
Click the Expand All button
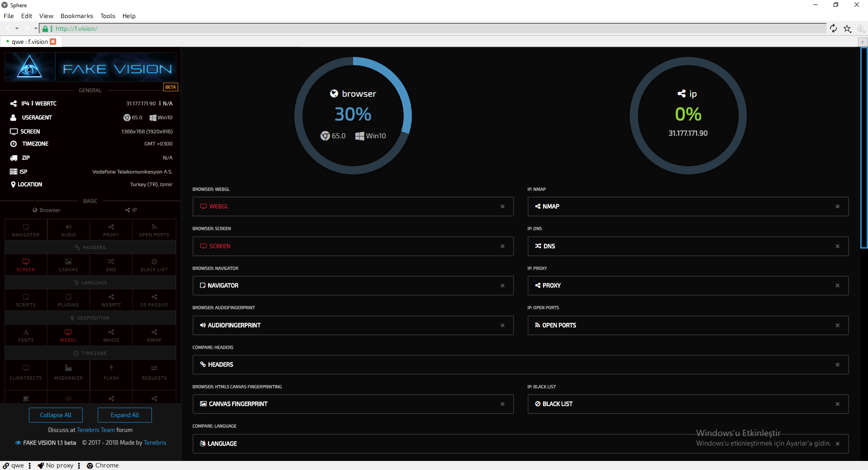pyautogui.click(x=125, y=415)
